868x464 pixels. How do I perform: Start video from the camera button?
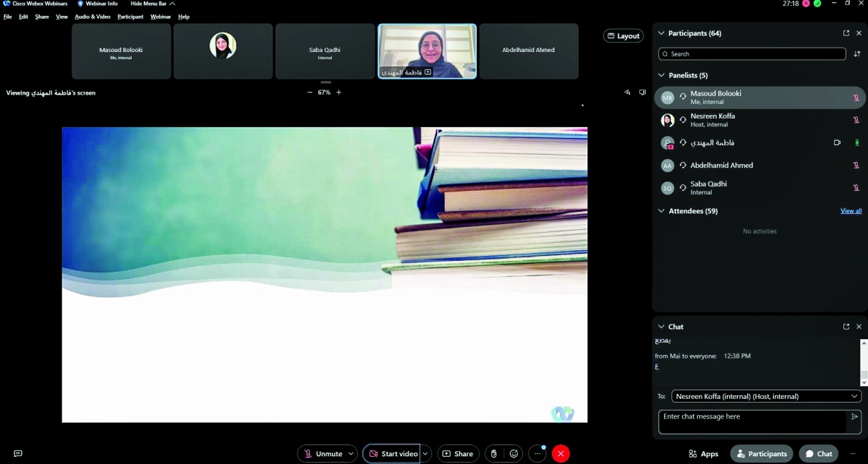[x=392, y=454]
